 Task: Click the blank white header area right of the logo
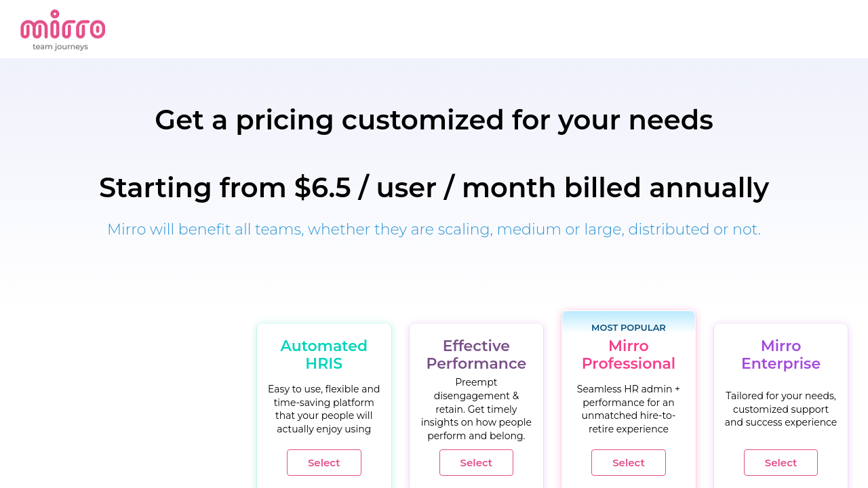(475, 28)
